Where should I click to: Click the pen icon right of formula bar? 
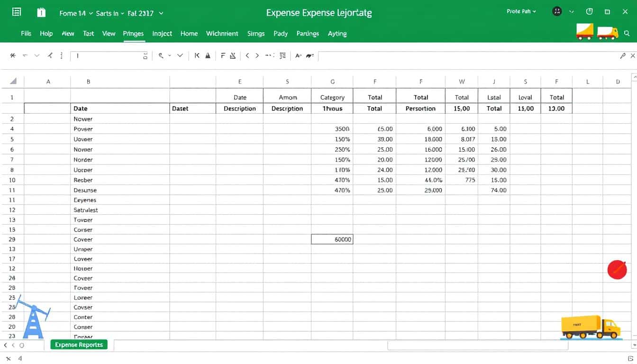(623, 55)
